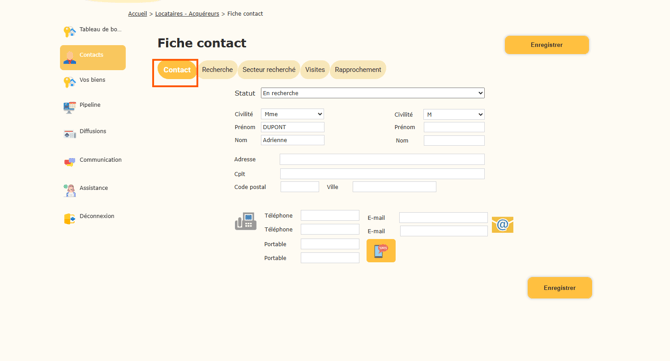670x361 pixels.
Task: Click the Déconnexion logout icon
Action: pos(70,219)
